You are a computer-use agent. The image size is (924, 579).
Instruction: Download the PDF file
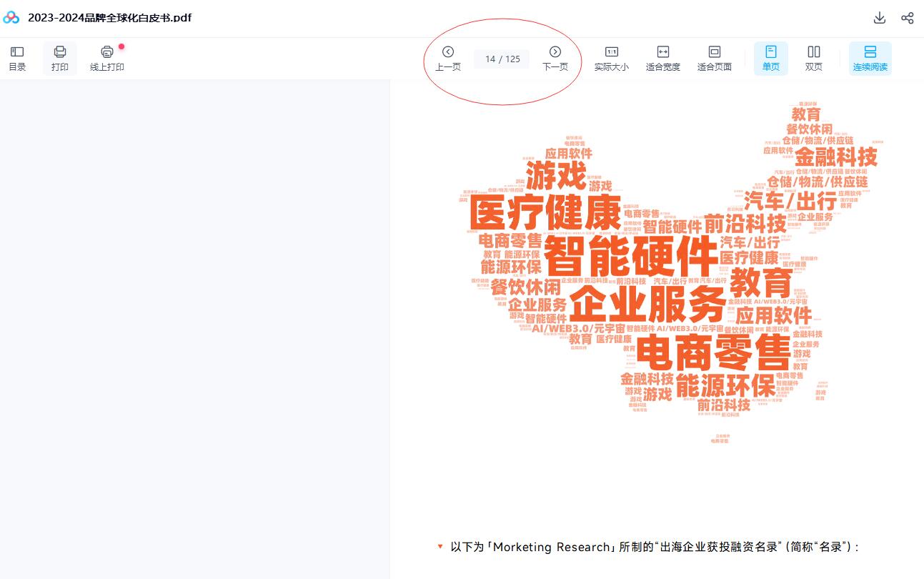click(x=880, y=18)
